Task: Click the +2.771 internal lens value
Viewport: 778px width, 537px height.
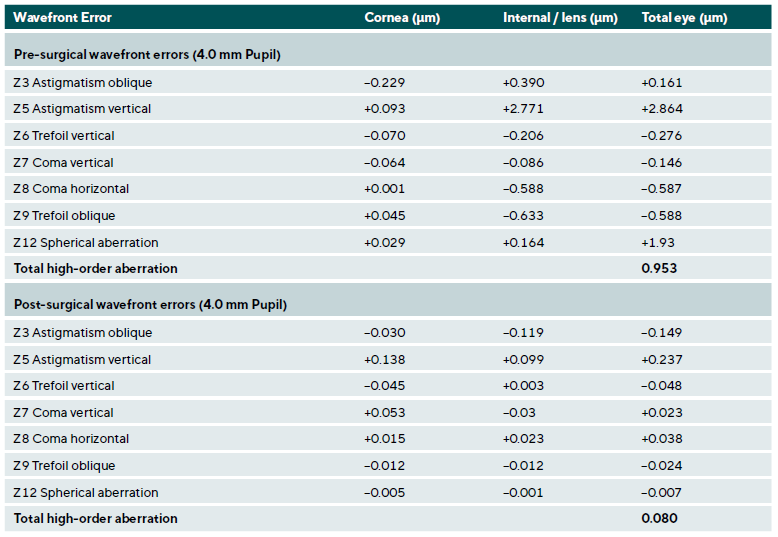Action: 523,109
